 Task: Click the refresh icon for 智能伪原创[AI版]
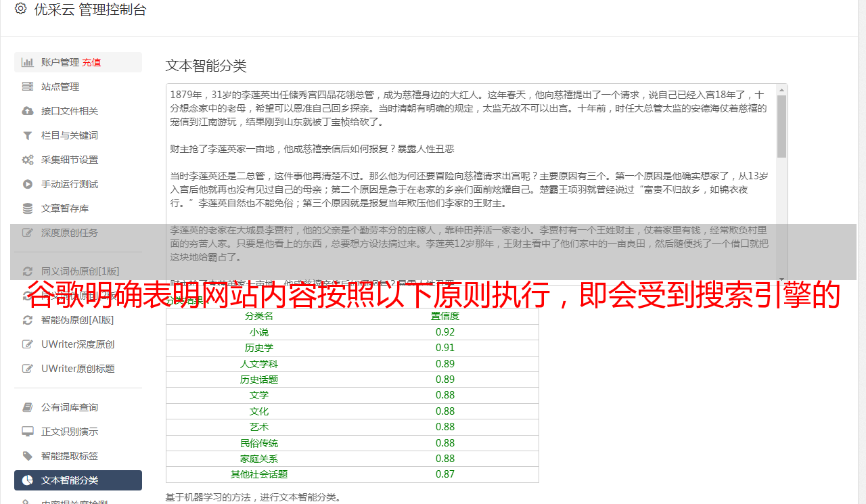pyautogui.click(x=27, y=320)
